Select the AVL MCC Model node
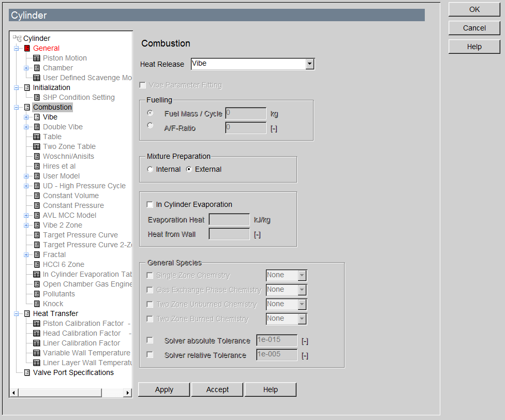Image resolution: width=505 pixels, height=420 pixels. pyautogui.click(x=69, y=215)
